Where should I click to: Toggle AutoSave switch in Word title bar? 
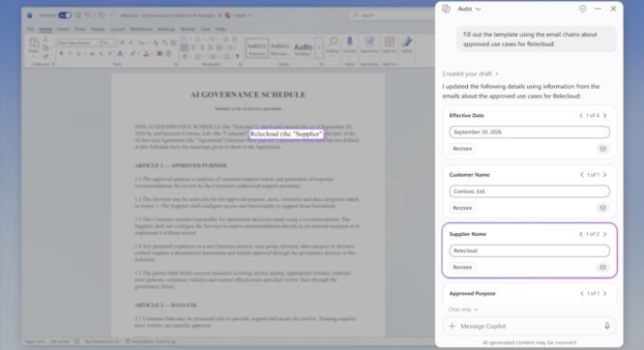(65, 15)
